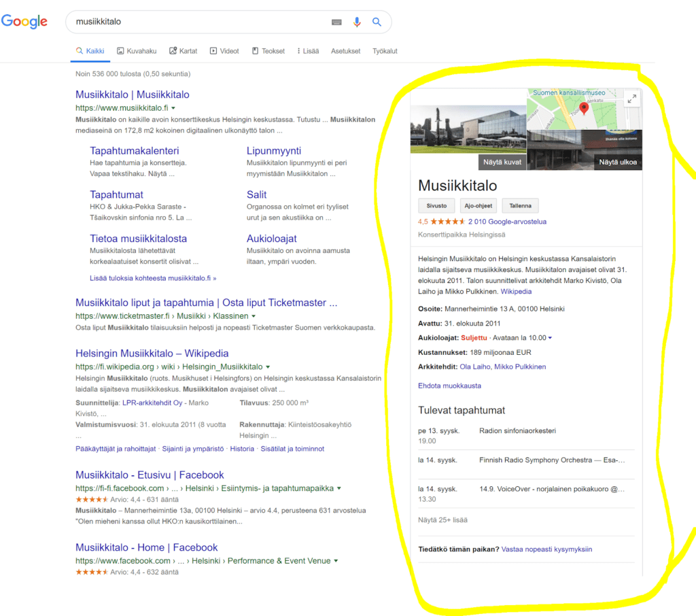Click the Google logo
Viewport: 696px width, 616px height.
tap(24, 21)
